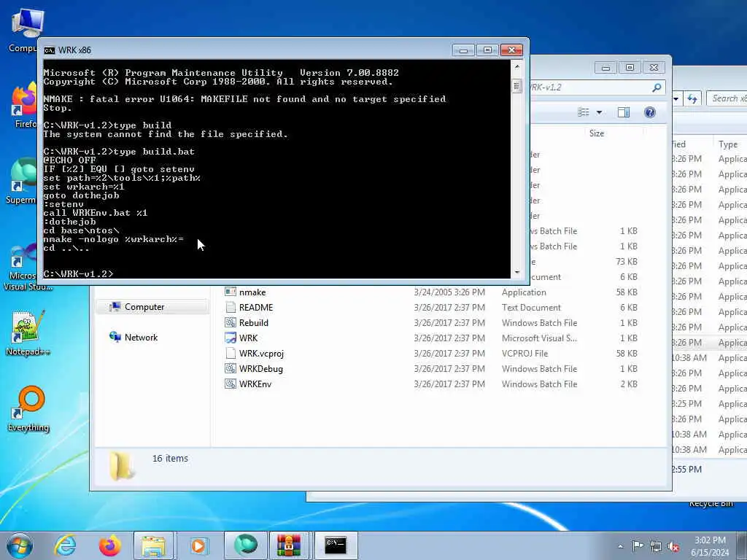The image size is (747, 560).
Task: Select the file name WRKEnv
Action: (255, 384)
